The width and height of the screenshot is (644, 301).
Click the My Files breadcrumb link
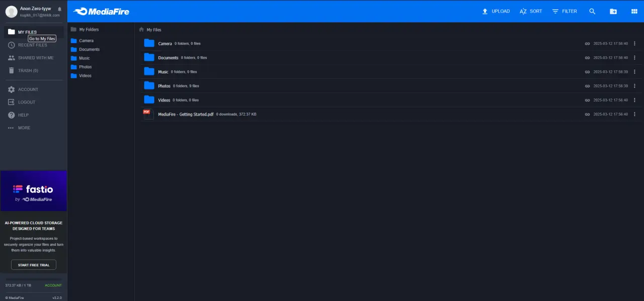pos(154,30)
